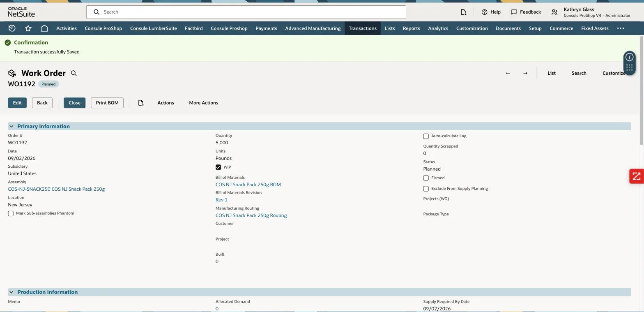Open the Search link near Customize
The width and height of the screenshot is (644, 312).
[579, 73]
